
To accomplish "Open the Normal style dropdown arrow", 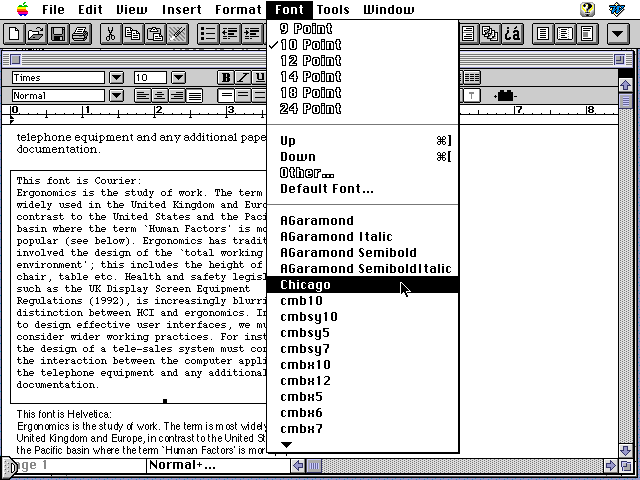I will 116,96.
